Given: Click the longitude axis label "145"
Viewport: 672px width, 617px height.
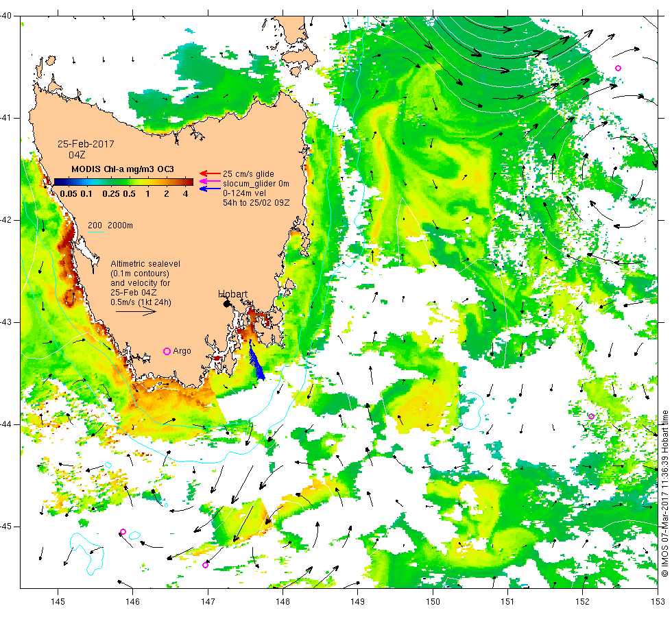Looking at the screenshot, I should [x=58, y=602].
